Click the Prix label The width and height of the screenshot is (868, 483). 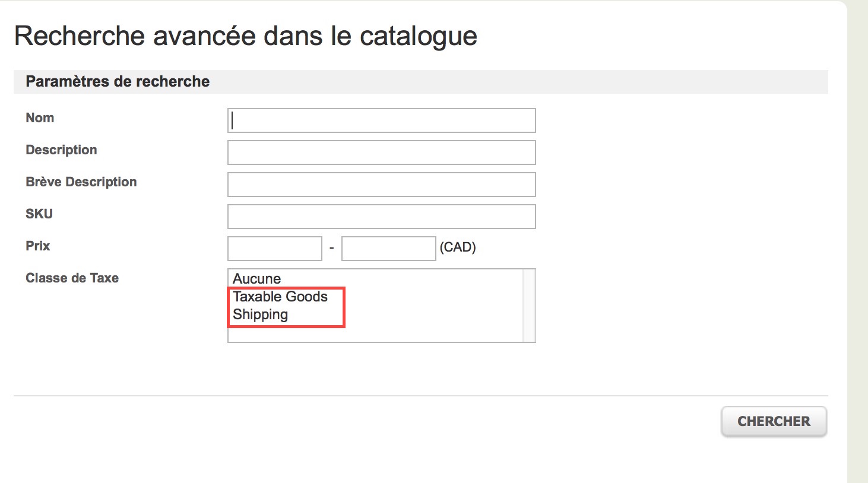coord(38,246)
